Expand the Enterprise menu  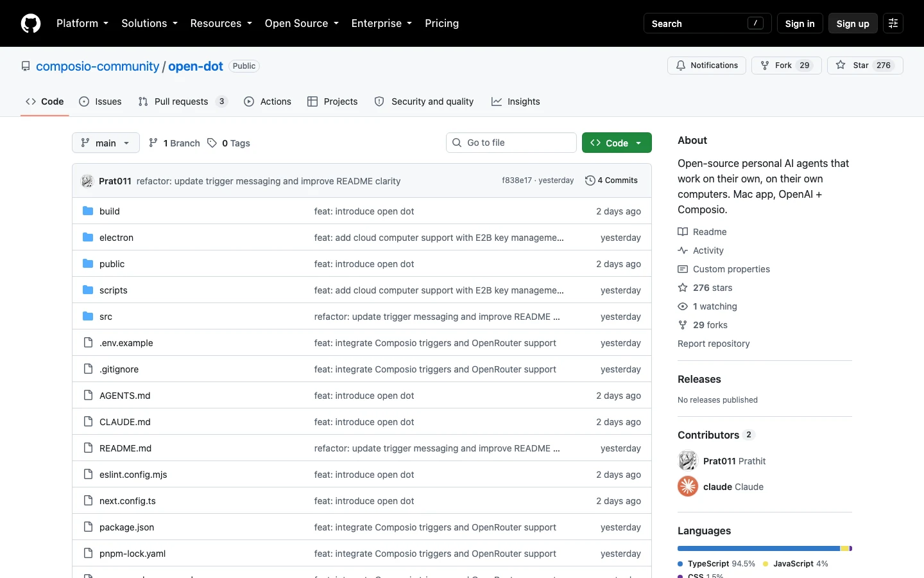click(x=382, y=23)
